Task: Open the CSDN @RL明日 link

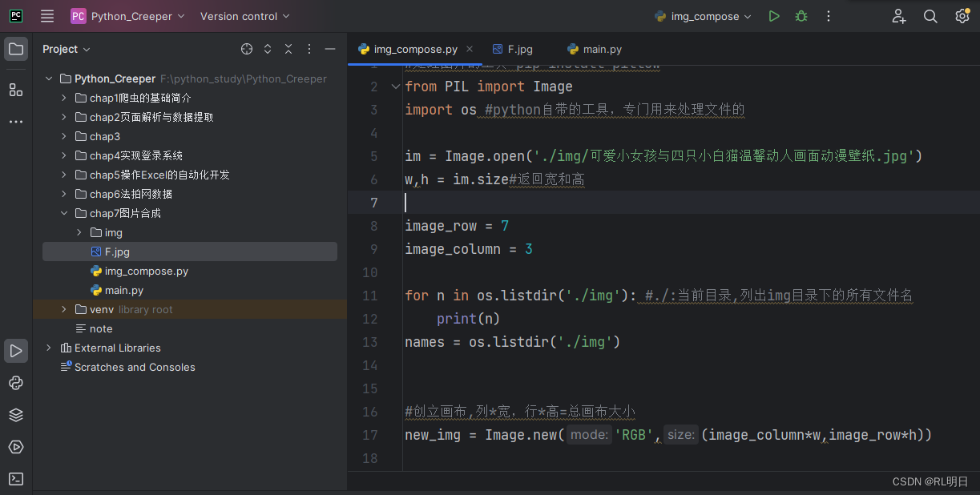Action: [931, 481]
